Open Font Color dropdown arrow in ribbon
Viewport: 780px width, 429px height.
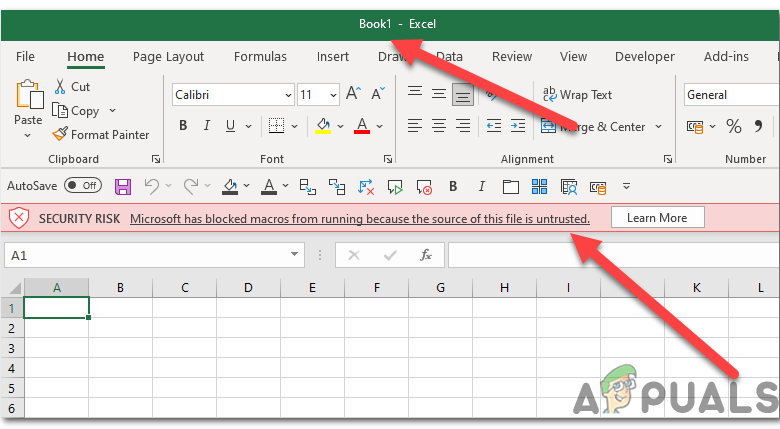(x=380, y=126)
